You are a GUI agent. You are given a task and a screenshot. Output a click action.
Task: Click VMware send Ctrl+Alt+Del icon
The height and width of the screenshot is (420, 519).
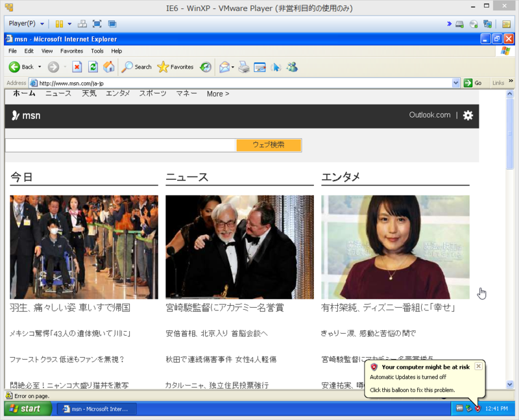point(82,24)
